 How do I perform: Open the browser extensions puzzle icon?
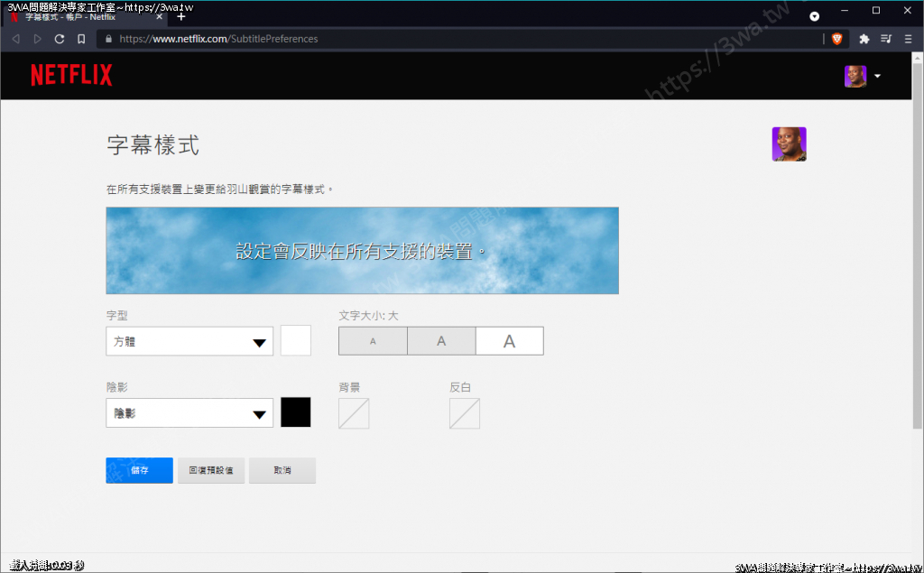click(x=864, y=39)
